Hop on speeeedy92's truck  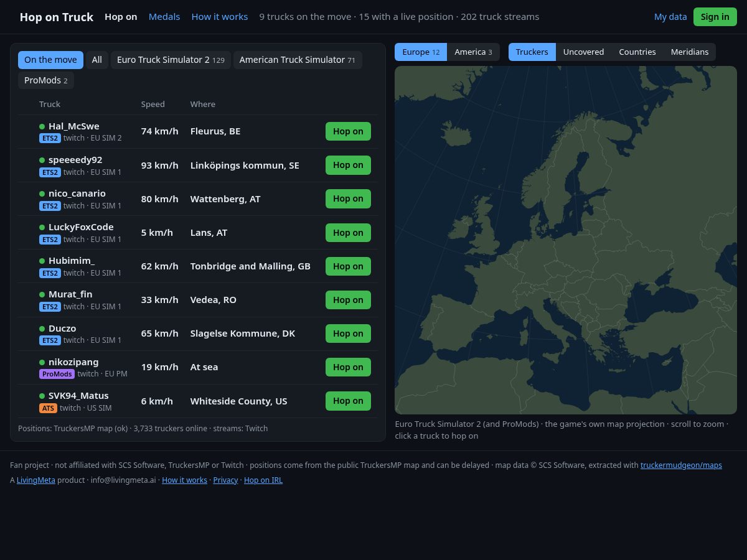coord(348,165)
